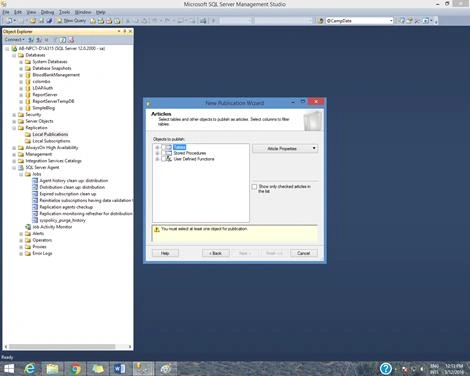Click the Jobs folder icon
The image size is (470, 376).
[28, 174]
